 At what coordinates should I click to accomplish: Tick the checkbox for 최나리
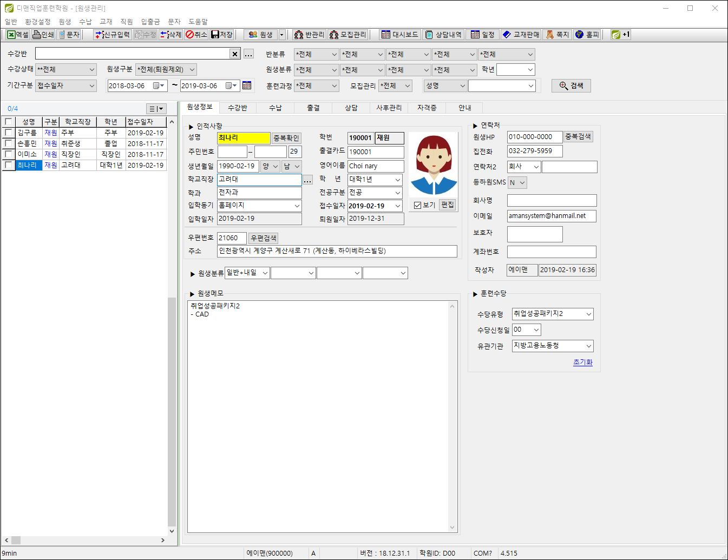[x=9, y=165]
